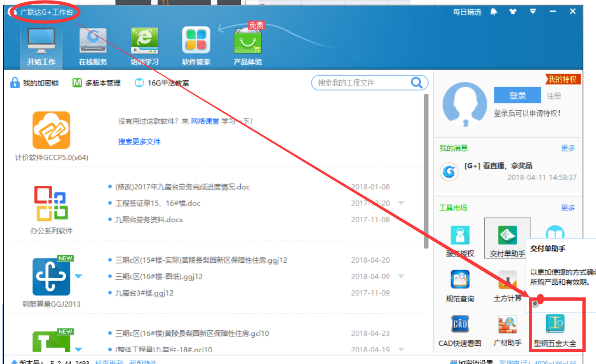Go to the 软件管家 tab
This screenshot has width=596, height=364.
196,46
